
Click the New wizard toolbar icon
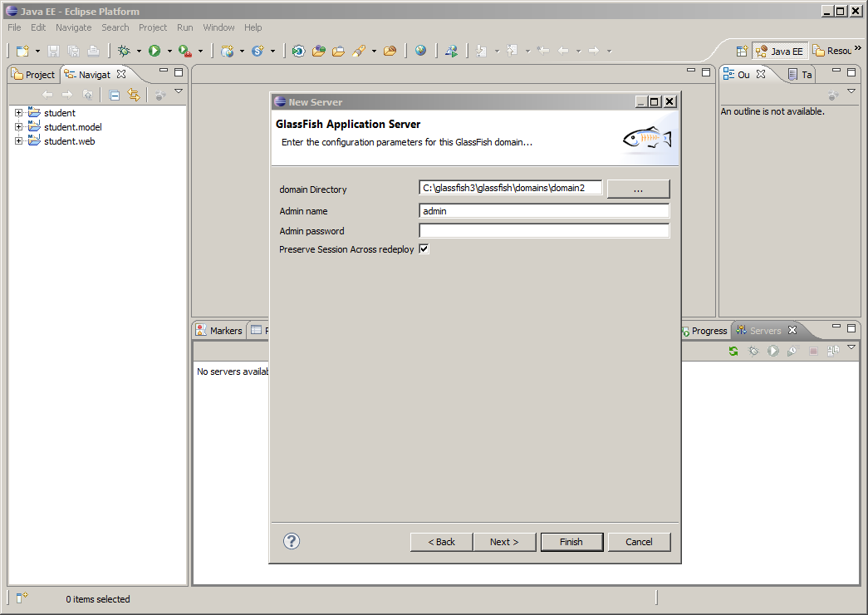[x=22, y=51]
